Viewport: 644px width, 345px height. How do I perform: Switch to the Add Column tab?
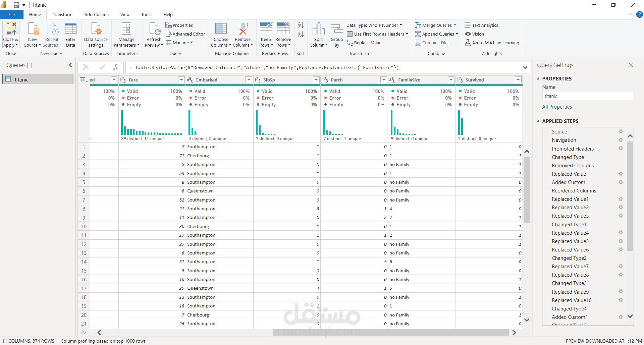click(97, 14)
